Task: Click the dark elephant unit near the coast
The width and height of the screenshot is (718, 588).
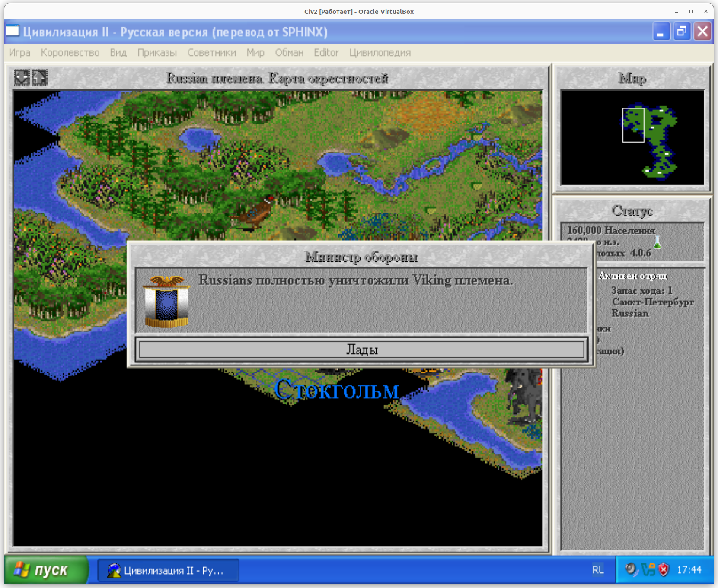Action: 525,395
